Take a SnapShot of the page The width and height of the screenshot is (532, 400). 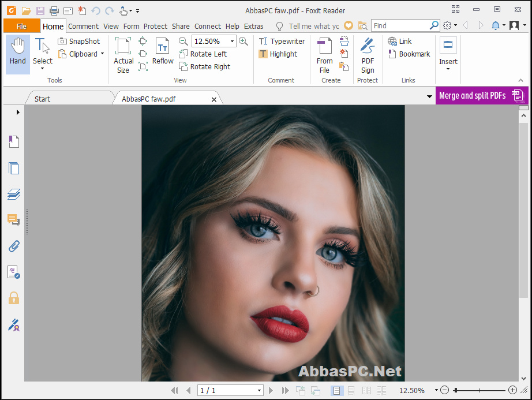pyautogui.click(x=79, y=42)
